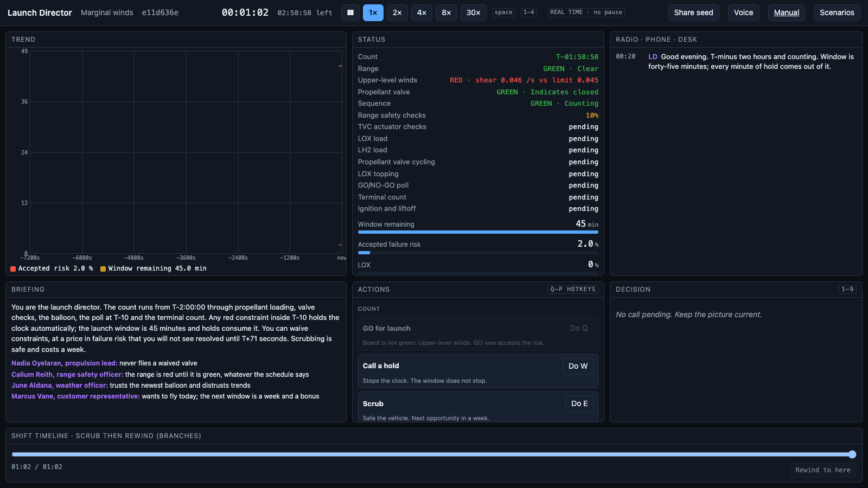Screen dimensions: 868x488
Task: Click the Do W hold button
Action: [x=578, y=366]
